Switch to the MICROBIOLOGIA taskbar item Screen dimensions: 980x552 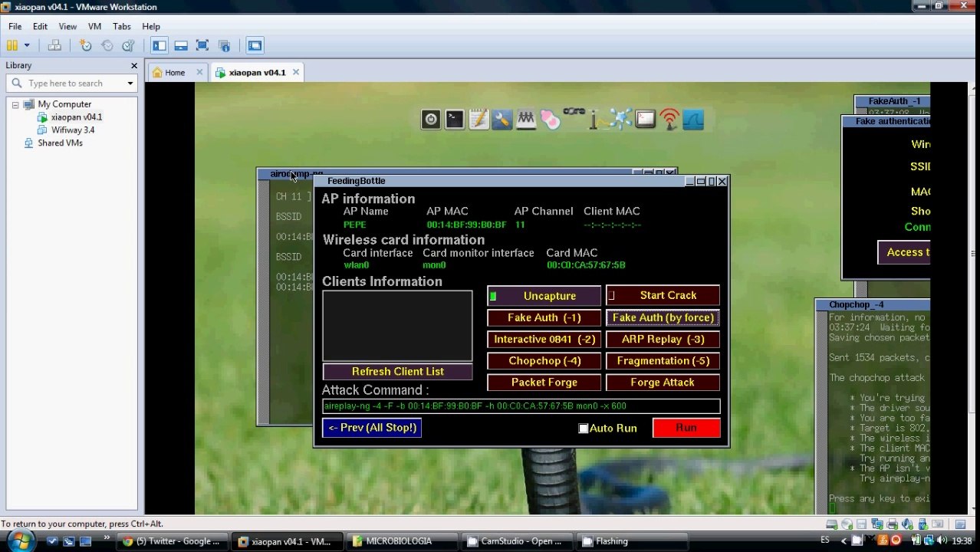pyautogui.click(x=401, y=541)
